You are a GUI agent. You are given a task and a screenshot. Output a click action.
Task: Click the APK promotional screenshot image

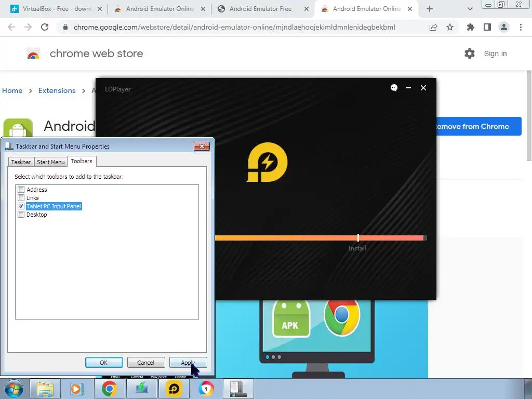point(322,339)
